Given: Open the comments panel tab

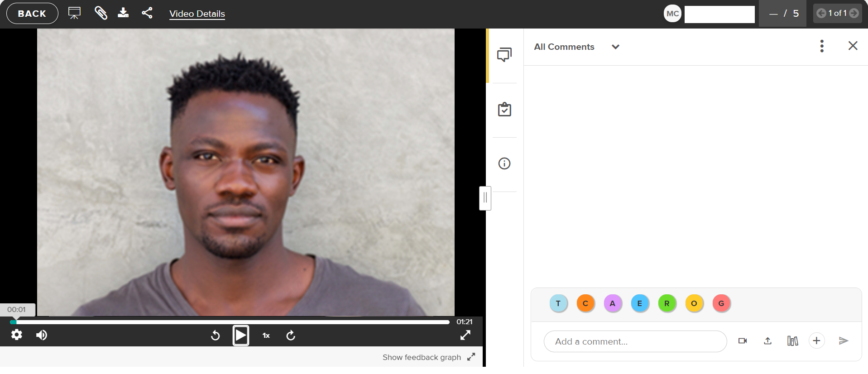Looking at the screenshot, I should (x=504, y=55).
